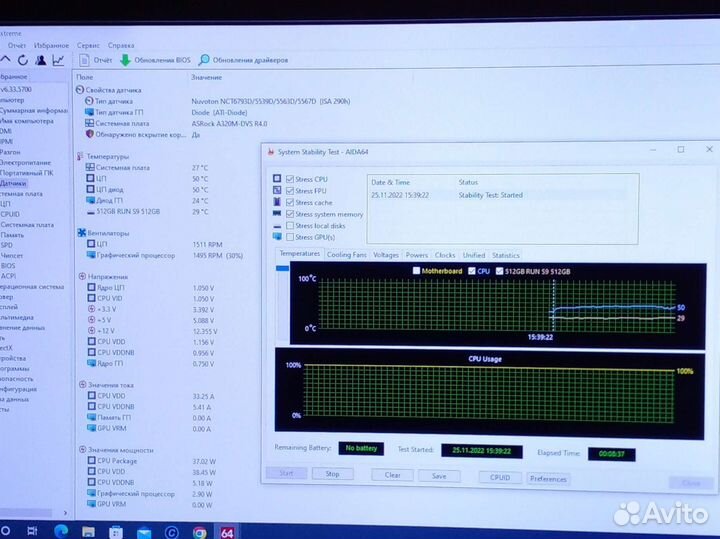The image size is (720, 539).
Task: Open the Сервис menu
Action: click(x=88, y=45)
